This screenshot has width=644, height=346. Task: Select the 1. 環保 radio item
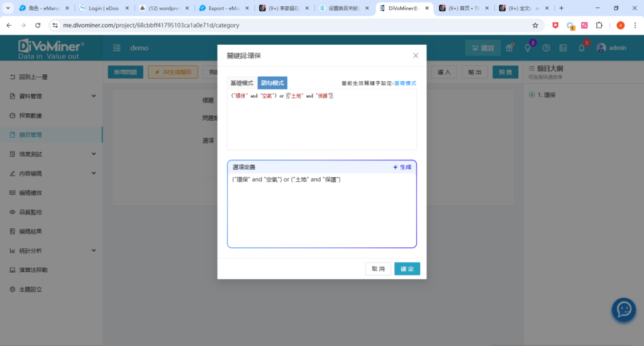point(532,95)
